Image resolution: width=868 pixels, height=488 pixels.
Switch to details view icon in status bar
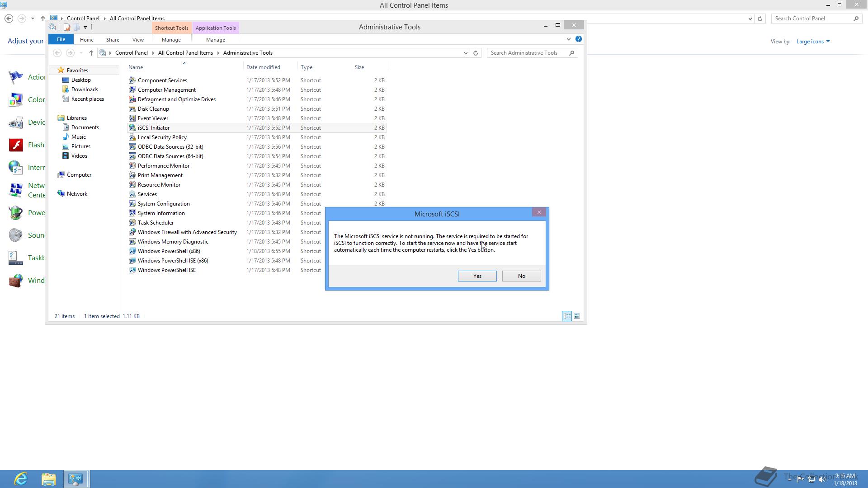567,316
